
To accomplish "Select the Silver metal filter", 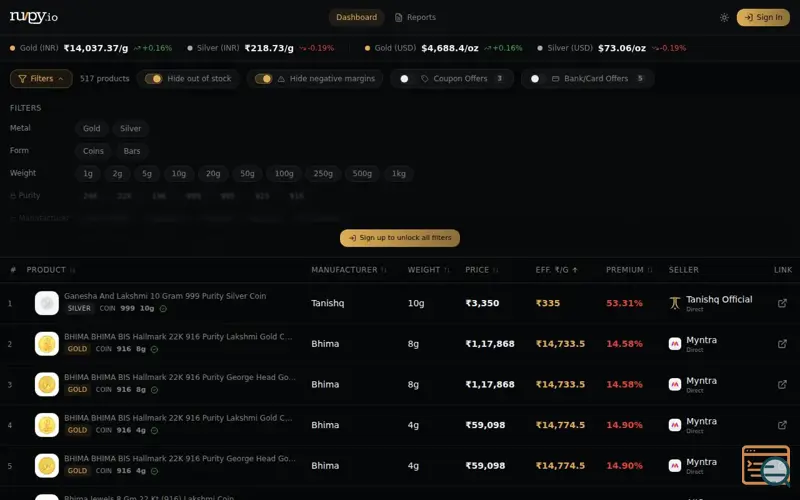I will tap(131, 129).
